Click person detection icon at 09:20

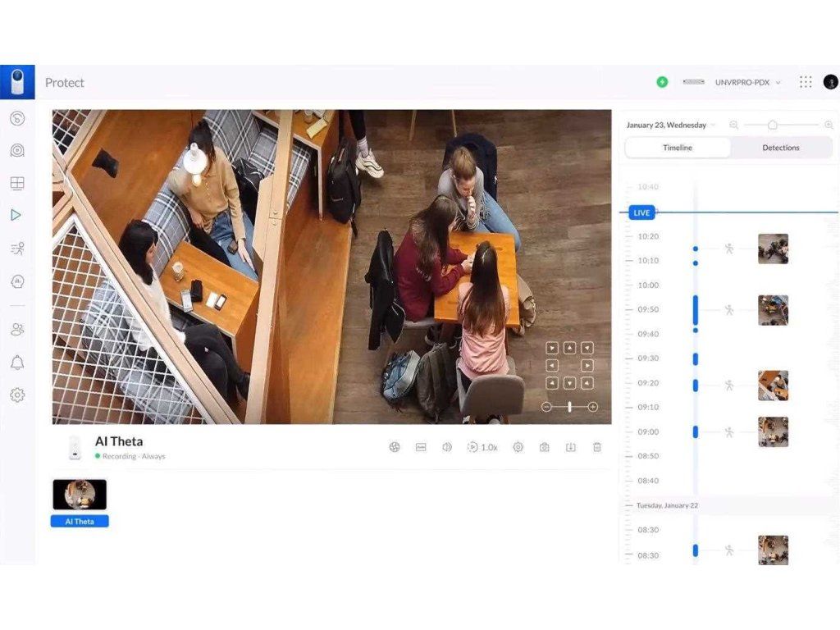(x=728, y=386)
